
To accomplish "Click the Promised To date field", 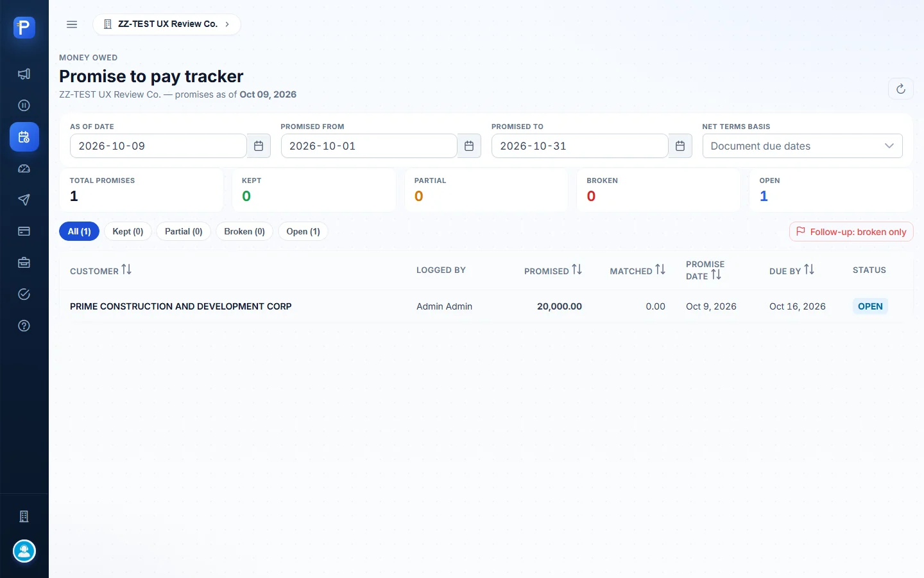I will coord(580,146).
